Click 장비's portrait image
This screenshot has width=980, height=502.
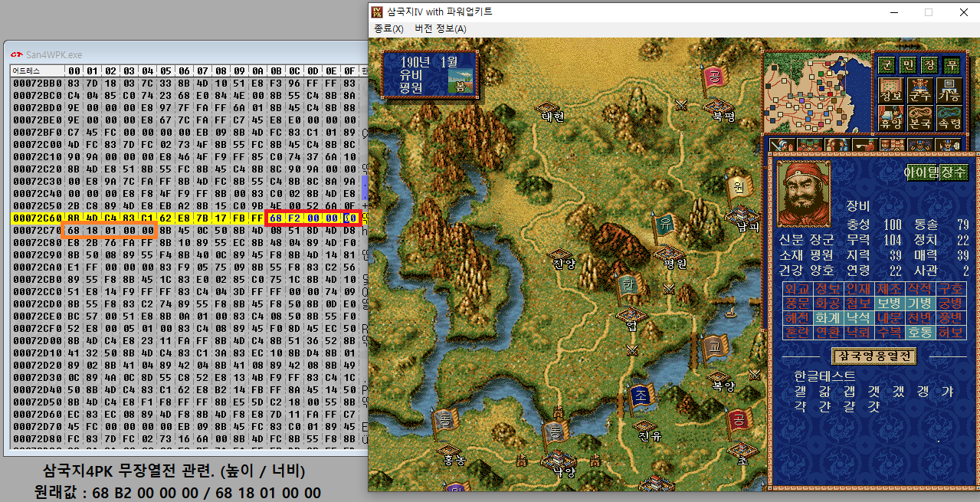point(803,194)
